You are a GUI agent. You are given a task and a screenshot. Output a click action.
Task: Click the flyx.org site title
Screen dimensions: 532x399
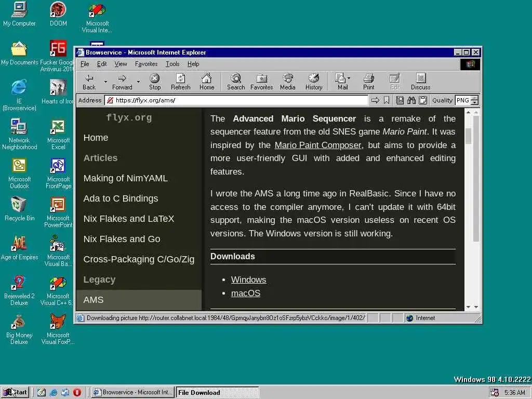pyautogui.click(x=129, y=117)
